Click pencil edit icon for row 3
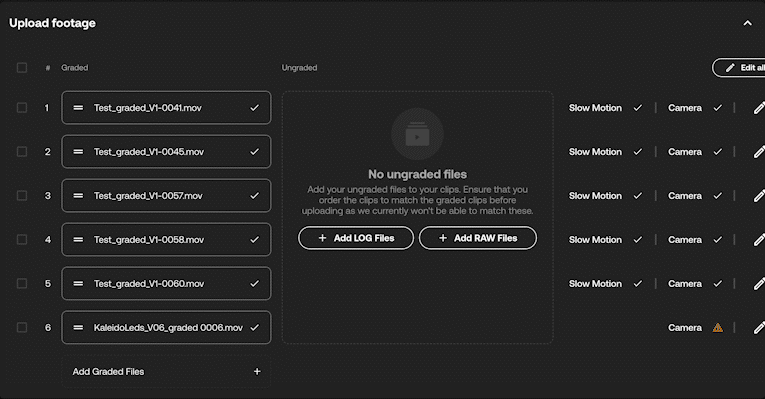 point(759,196)
